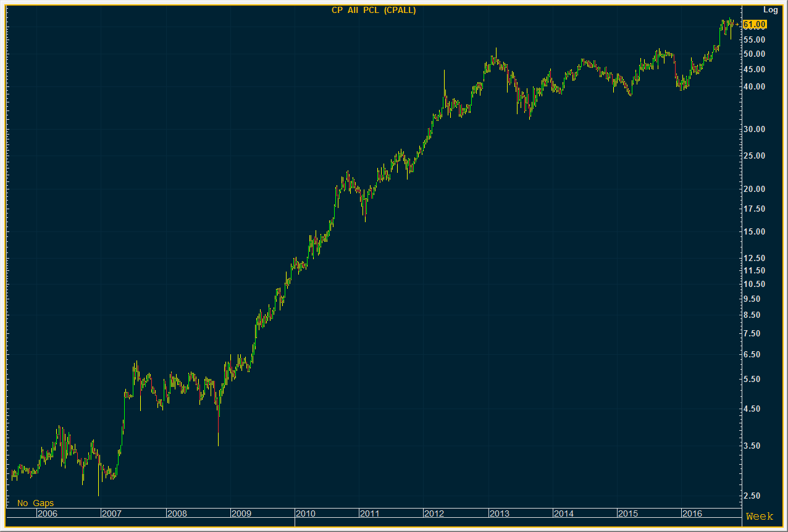Click the 2013 year label
The width and height of the screenshot is (788, 532).
499,513
